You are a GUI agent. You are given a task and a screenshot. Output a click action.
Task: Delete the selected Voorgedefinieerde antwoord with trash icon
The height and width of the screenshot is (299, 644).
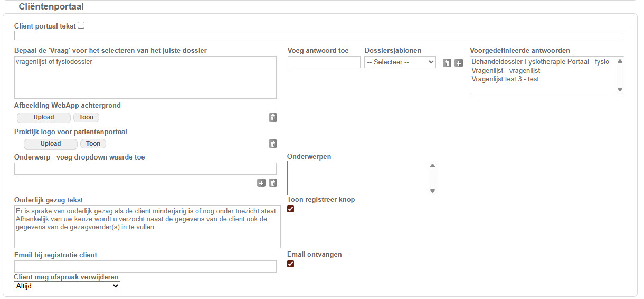pyautogui.click(x=447, y=63)
